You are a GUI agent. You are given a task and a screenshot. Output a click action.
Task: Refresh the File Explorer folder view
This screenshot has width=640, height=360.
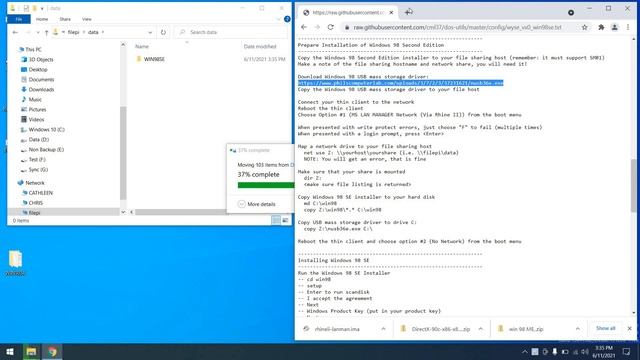coord(163,32)
